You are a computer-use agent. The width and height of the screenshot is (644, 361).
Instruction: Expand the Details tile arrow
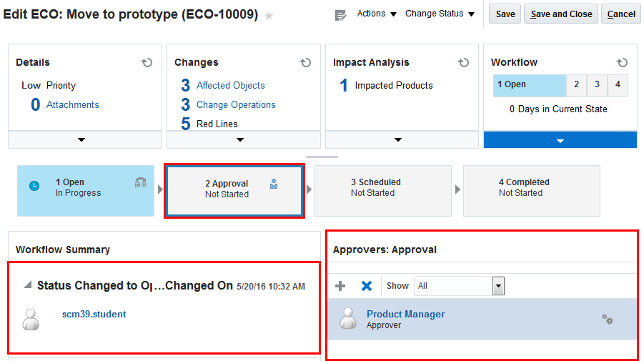click(81, 139)
